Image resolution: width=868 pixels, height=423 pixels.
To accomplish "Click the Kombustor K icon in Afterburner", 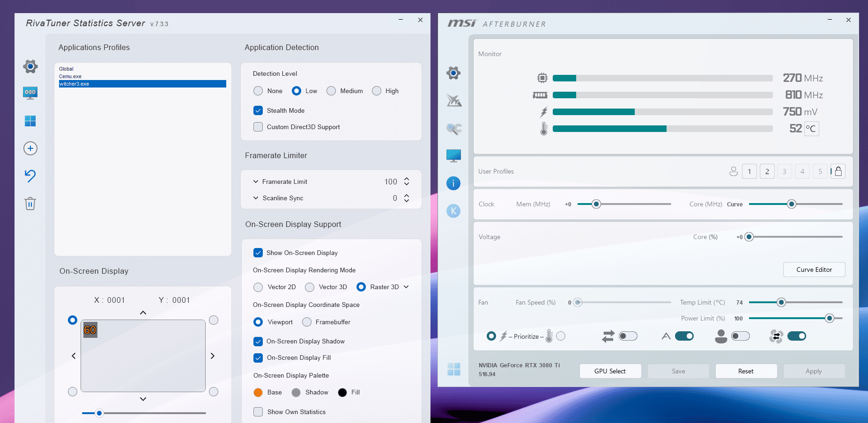I will 453,211.
